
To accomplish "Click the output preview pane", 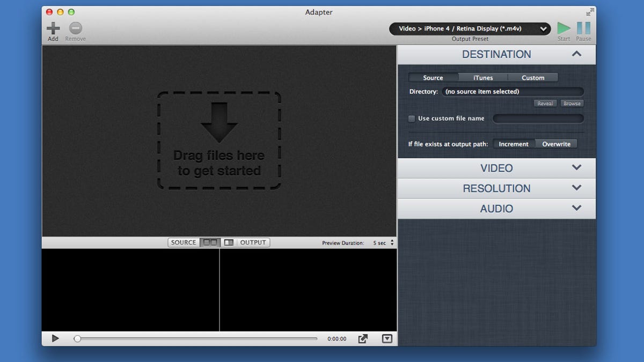I will (x=308, y=290).
